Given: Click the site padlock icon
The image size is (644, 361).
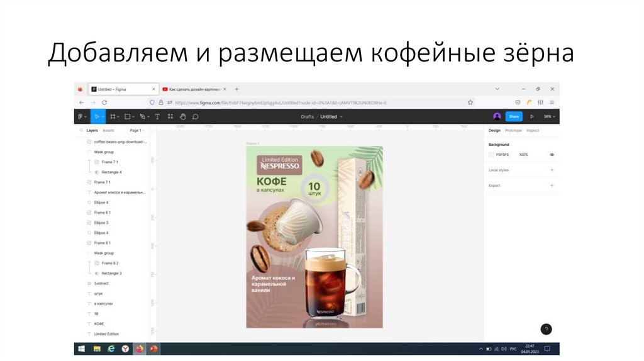Looking at the screenshot, I should tap(161, 103).
